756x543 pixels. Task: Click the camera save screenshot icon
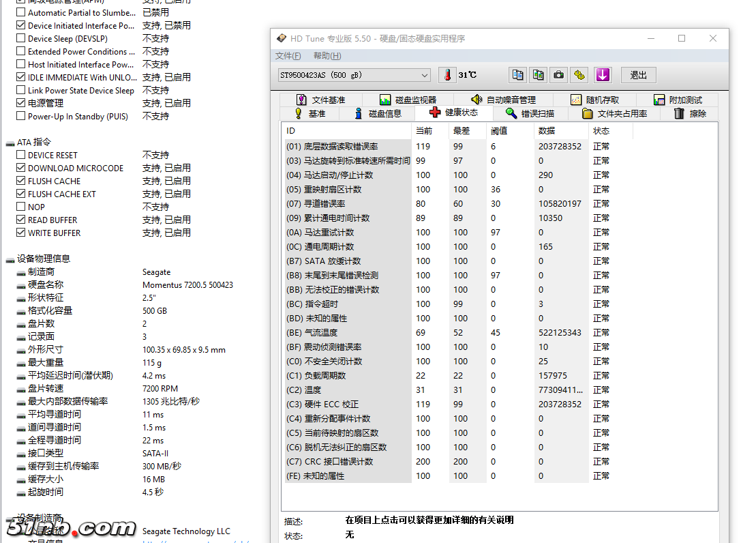pyautogui.click(x=559, y=75)
